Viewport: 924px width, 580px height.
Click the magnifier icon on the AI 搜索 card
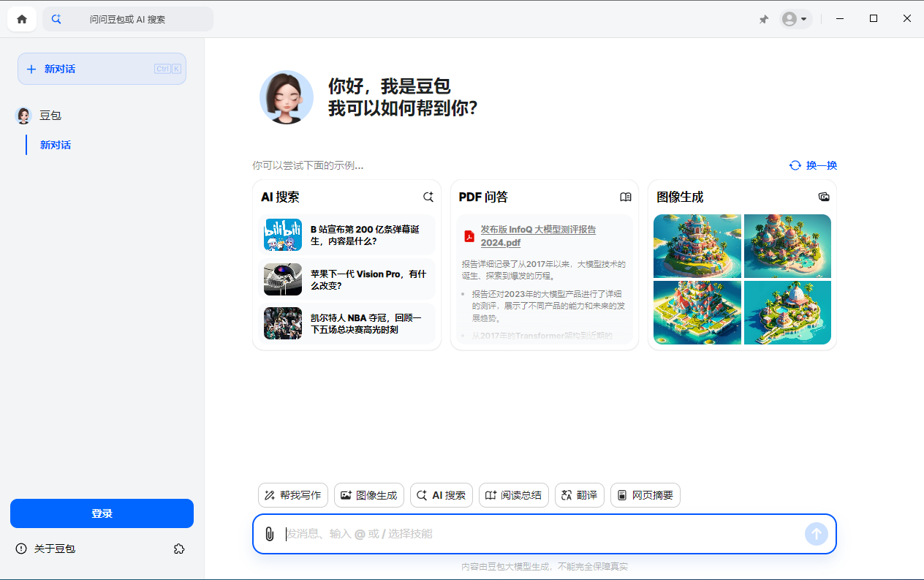click(428, 197)
